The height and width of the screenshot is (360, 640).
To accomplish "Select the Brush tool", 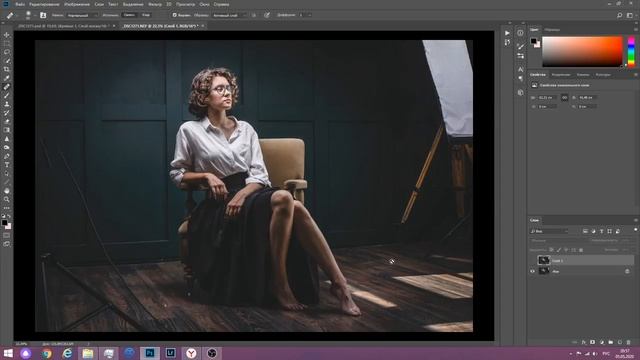I will click(7, 96).
